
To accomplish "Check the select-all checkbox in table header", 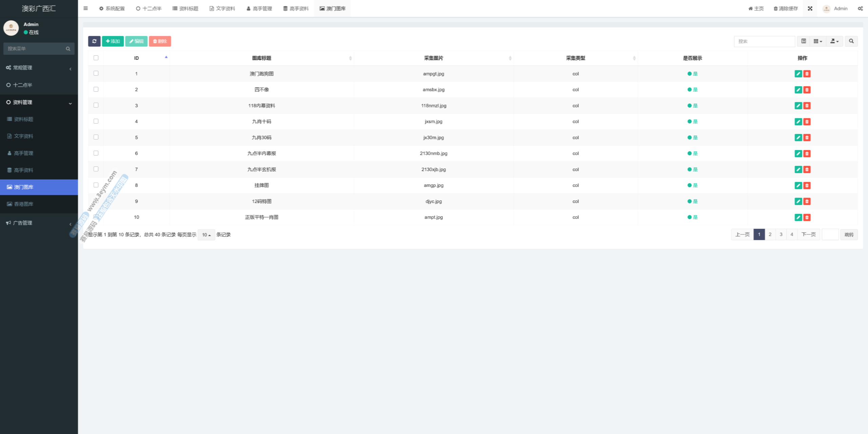I will click(x=96, y=58).
